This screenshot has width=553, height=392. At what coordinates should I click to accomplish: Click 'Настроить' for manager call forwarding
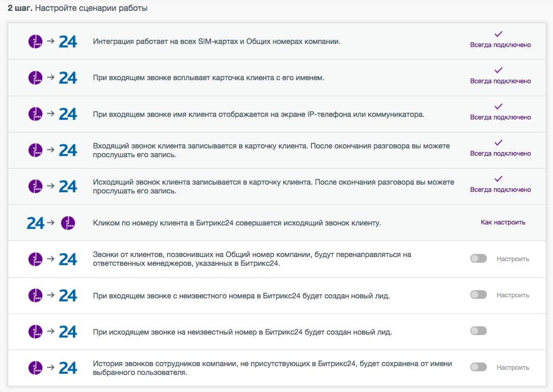[513, 259]
